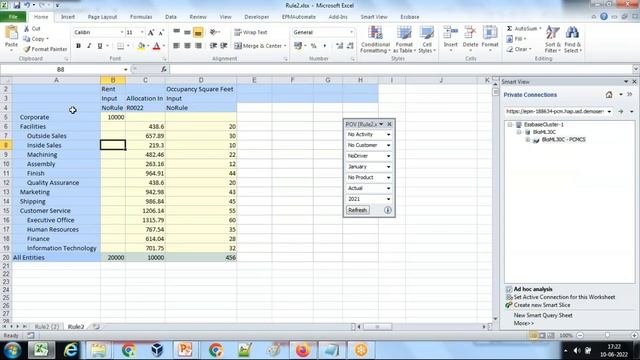Click Merge & Center

[x=258, y=46]
